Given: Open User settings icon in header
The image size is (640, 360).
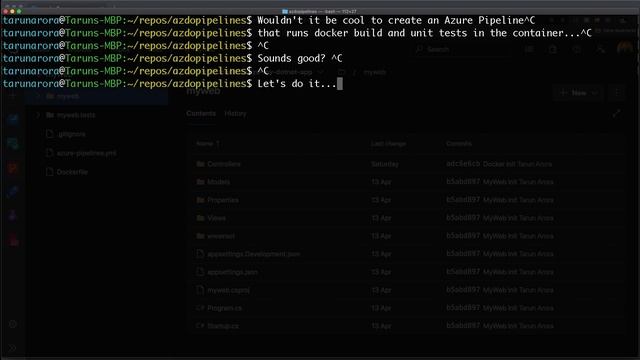Looking at the screenshot, I should click(x=600, y=49).
